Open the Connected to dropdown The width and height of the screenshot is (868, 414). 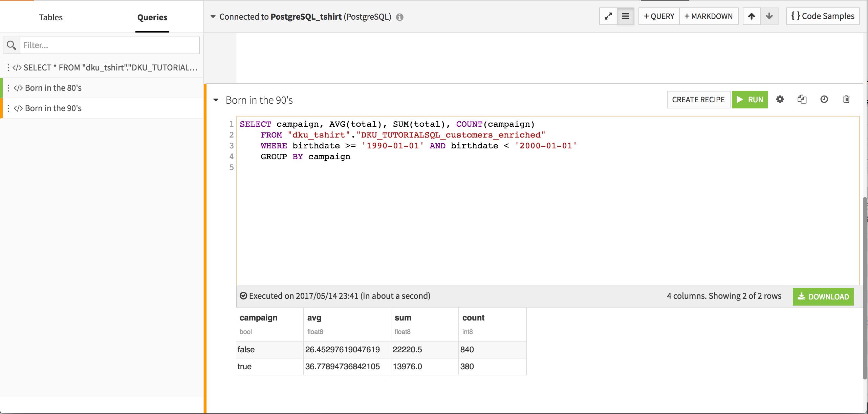point(212,17)
